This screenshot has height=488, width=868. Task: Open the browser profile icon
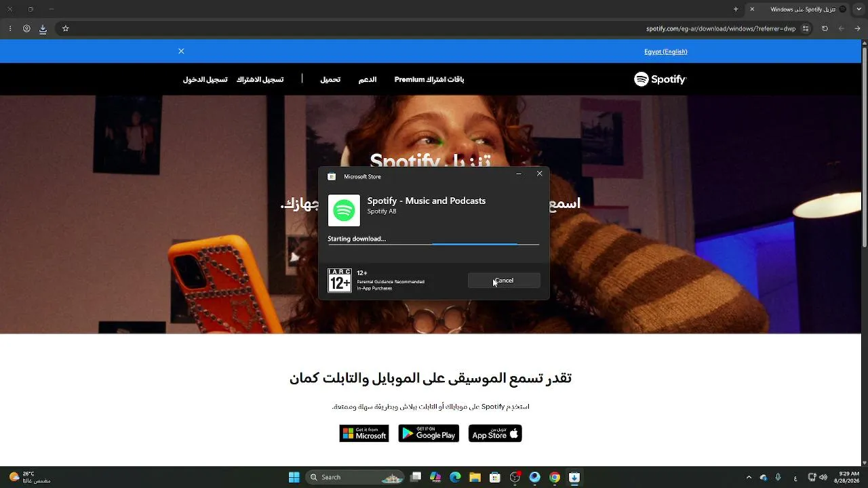pos(26,28)
